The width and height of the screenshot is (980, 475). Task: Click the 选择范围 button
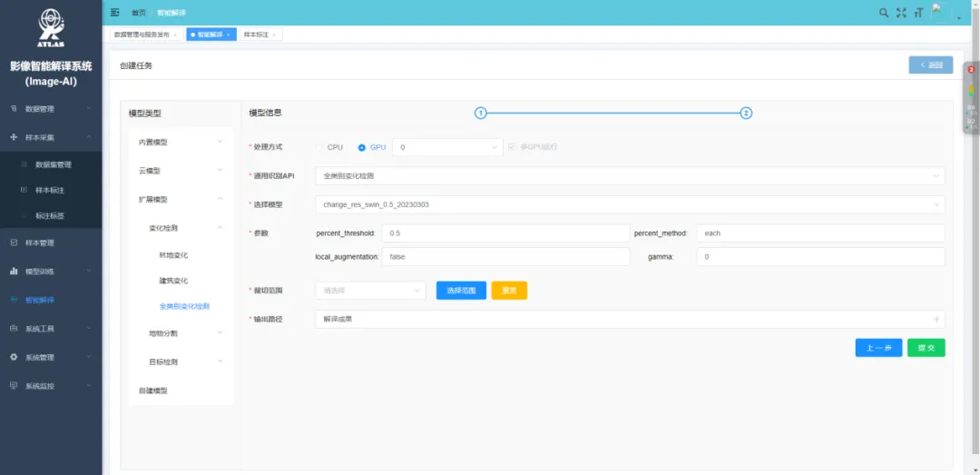pyautogui.click(x=461, y=291)
